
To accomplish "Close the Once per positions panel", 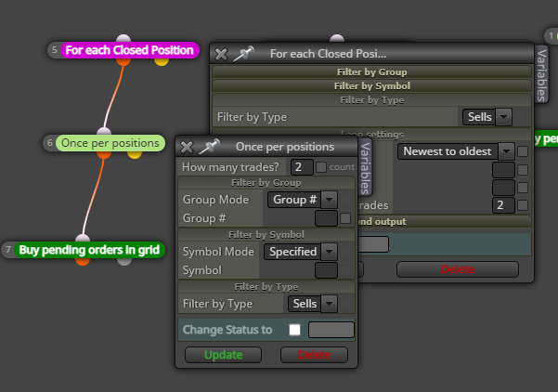I will pyautogui.click(x=187, y=147).
